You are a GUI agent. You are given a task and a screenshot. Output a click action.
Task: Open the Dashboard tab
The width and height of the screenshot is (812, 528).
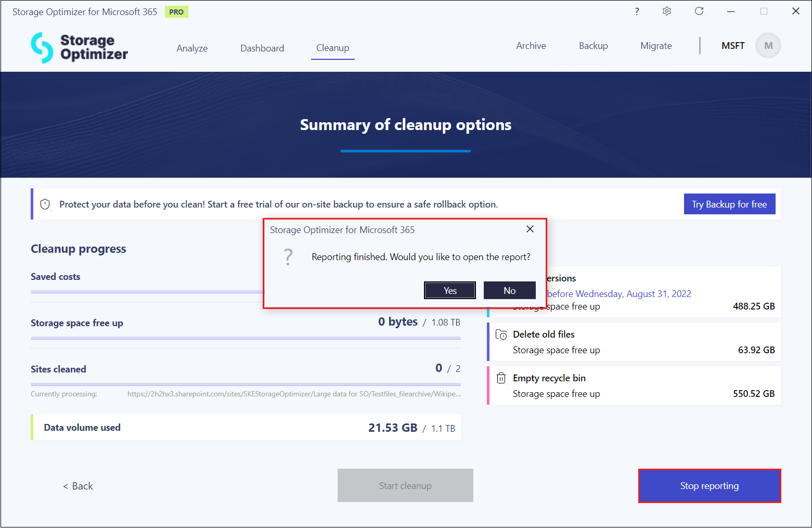click(x=262, y=48)
